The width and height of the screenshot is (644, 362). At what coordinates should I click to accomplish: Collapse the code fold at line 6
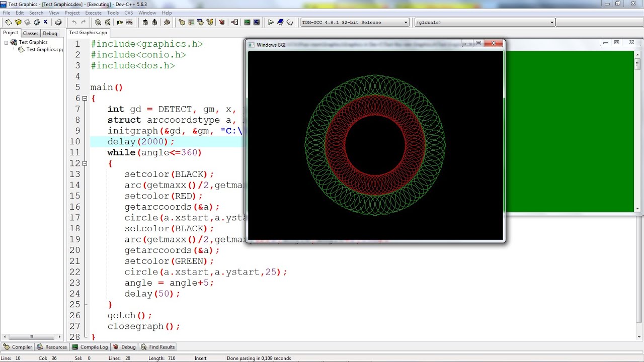point(85,99)
